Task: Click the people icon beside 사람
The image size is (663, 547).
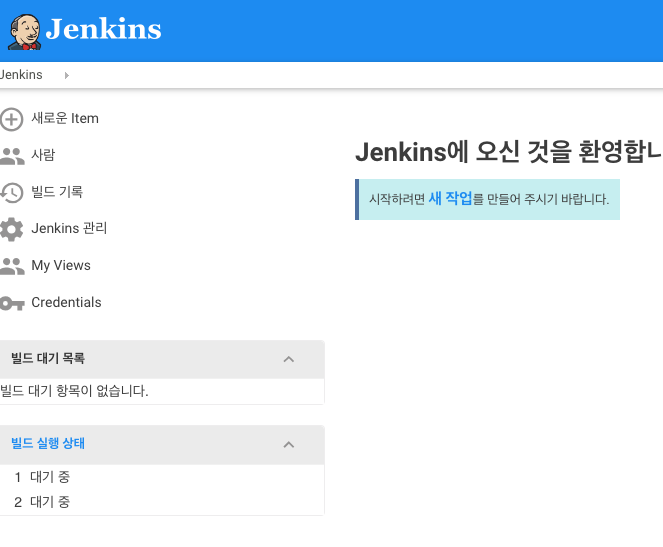Action: (12, 156)
